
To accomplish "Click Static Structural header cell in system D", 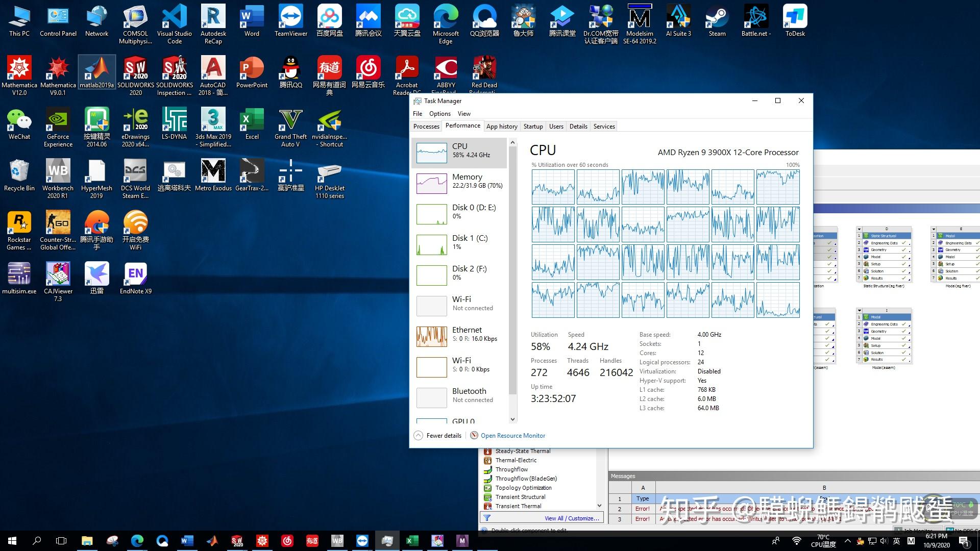I will (x=886, y=236).
